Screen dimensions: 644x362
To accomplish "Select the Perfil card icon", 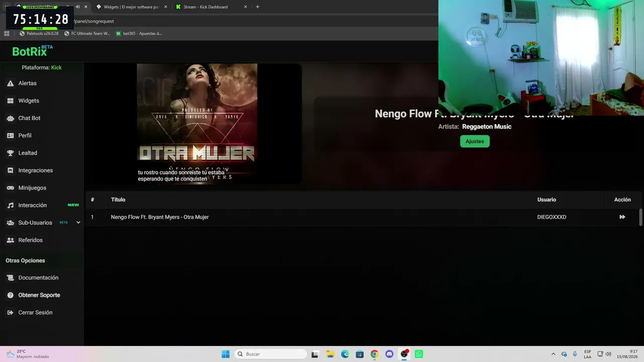I will (x=10, y=136).
